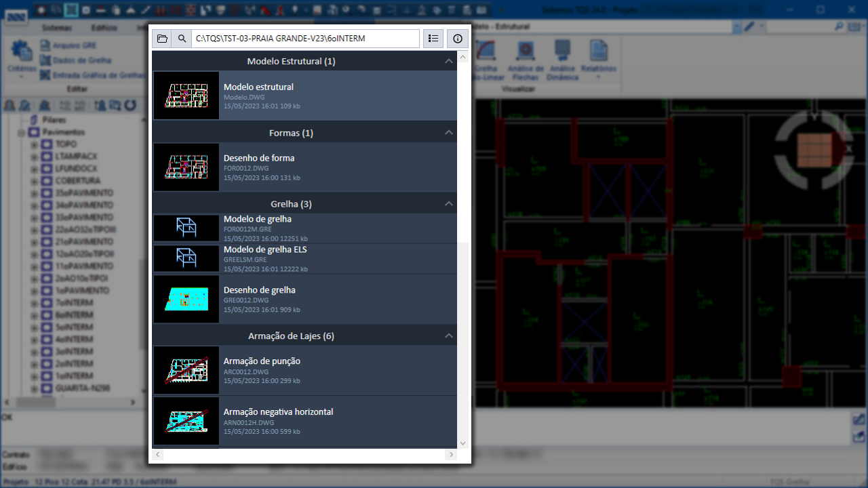
Task: Collapse the Grelha section chevron
Action: (448, 204)
